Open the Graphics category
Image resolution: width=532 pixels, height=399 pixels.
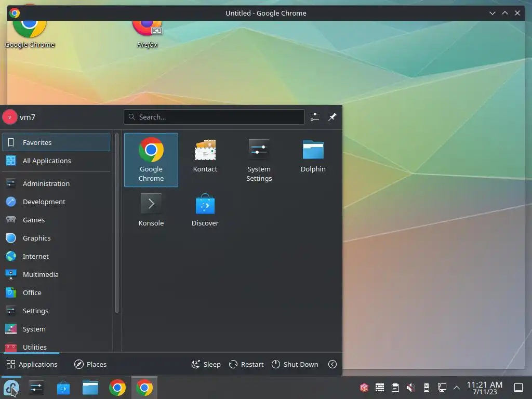tap(56, 238)
